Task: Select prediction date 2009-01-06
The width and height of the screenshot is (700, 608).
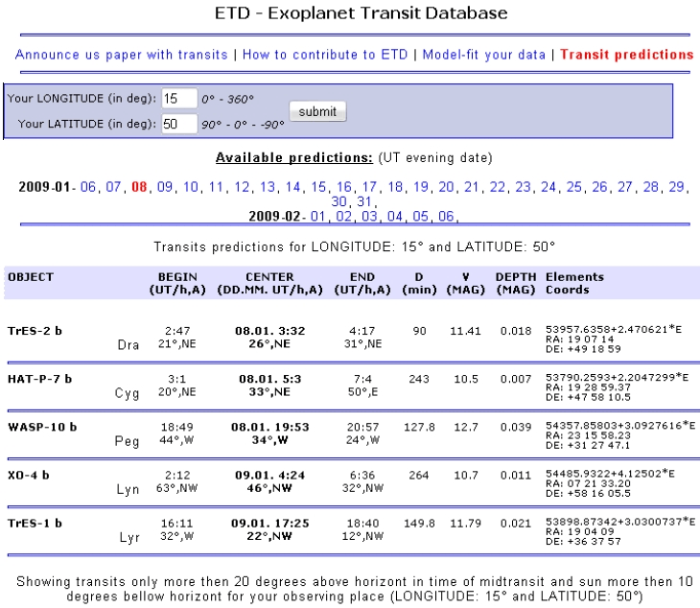Action: (88, 187)
